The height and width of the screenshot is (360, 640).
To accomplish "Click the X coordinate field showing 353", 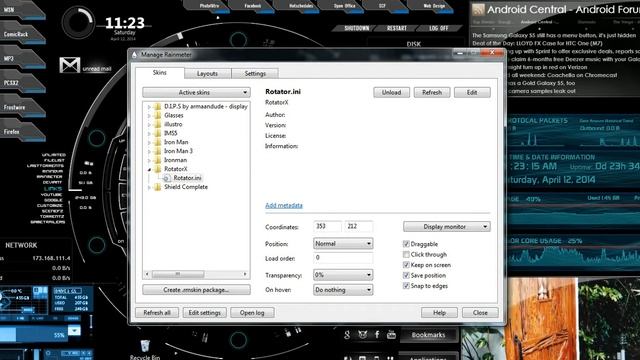I will (327, 227).
